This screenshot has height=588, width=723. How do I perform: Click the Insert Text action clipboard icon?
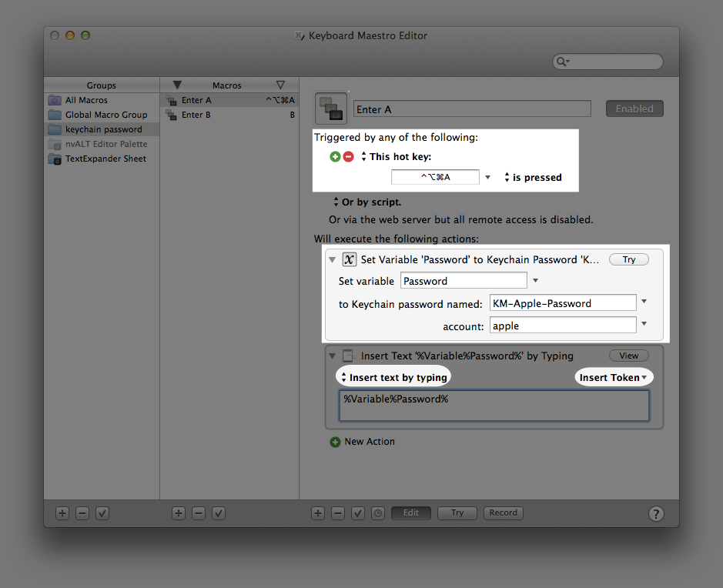coord(348,356)
